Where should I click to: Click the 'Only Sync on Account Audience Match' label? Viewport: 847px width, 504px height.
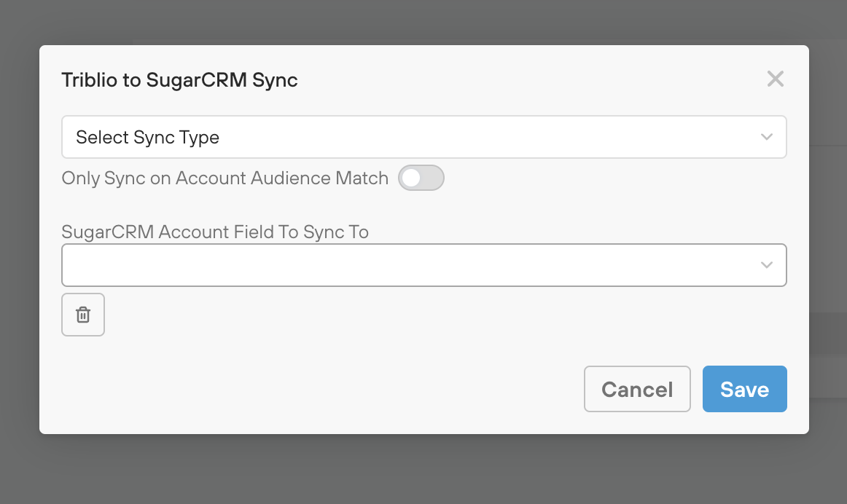click(x=225, y=178)
